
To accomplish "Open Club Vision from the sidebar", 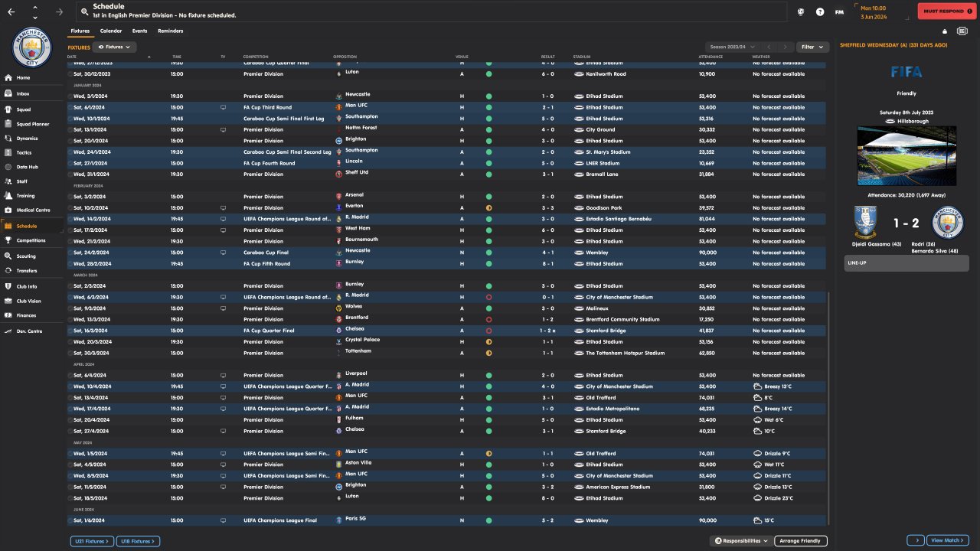I will click(28, 301).
